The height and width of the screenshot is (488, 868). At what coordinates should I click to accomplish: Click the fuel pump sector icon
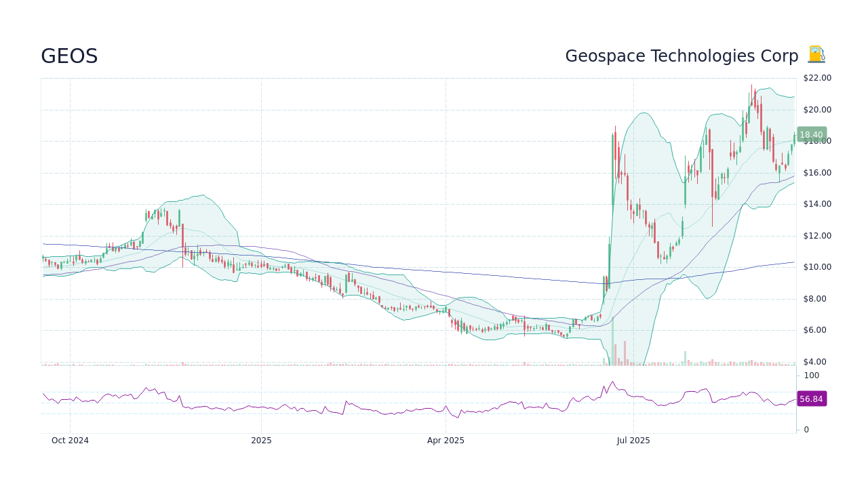[816, 54]
